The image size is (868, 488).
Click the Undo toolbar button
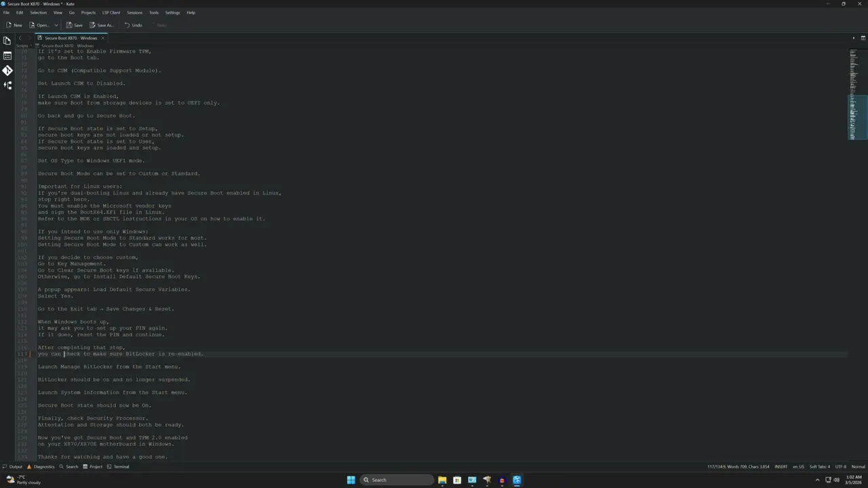click(134, 25)
